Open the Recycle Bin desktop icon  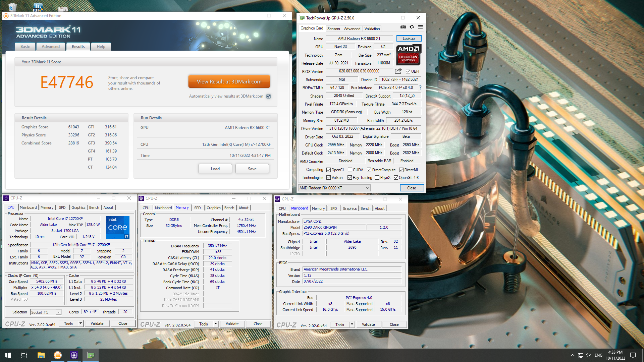12,7
